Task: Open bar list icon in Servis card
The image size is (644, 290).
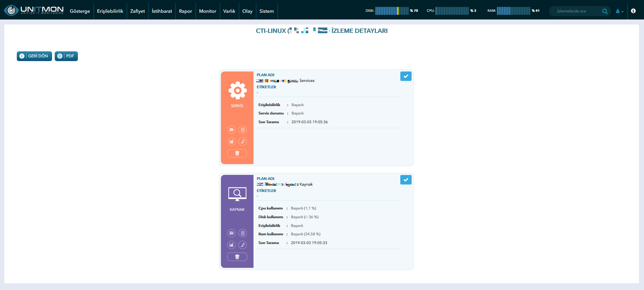Action: click(231, 130)
